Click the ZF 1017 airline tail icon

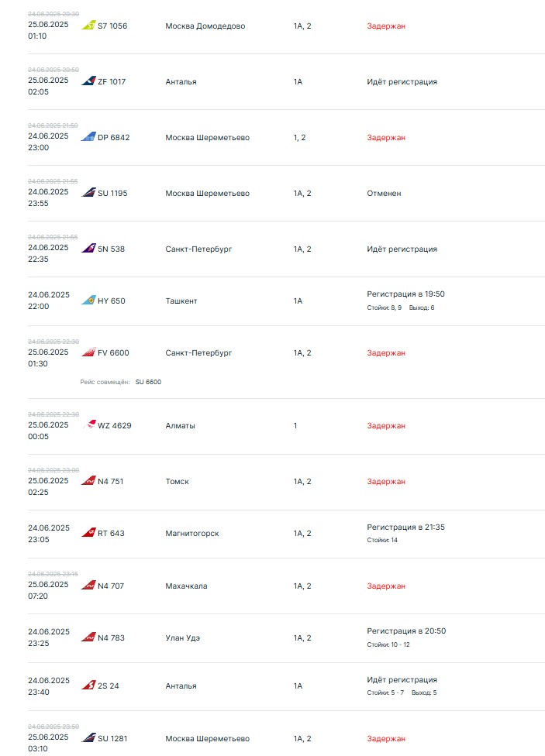pyautogui.click(x=88, y=81)
